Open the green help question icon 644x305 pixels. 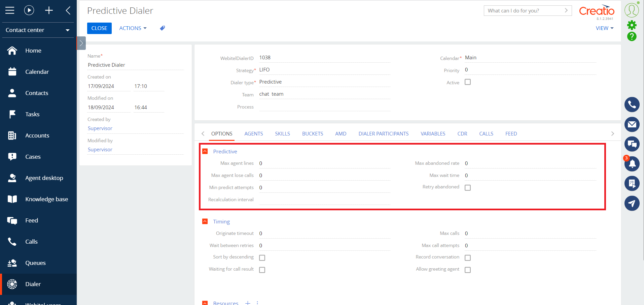[632, 36]
